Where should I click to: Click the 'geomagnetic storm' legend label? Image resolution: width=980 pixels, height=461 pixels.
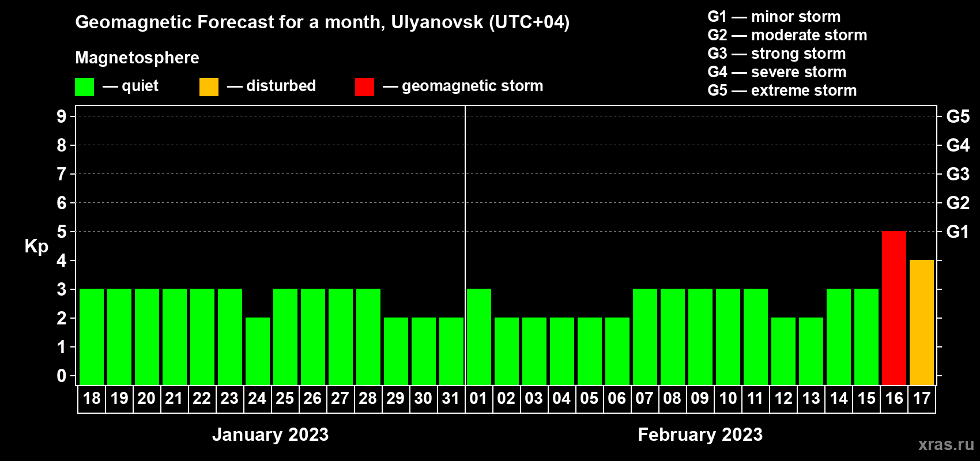[x=473, y=86]
